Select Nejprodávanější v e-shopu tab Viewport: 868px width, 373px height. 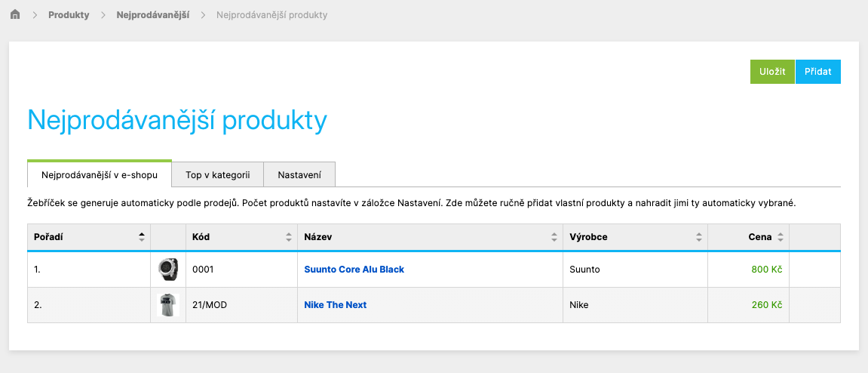(100, 174)
